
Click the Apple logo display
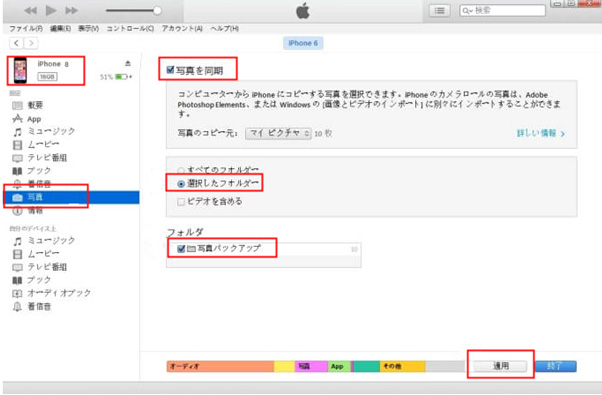pos(303,11)
